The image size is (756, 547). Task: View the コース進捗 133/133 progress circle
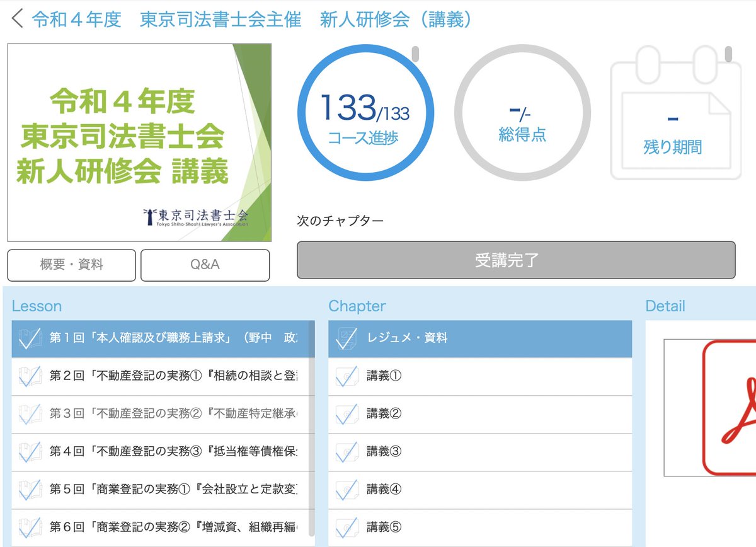click(x=365, y=113)
